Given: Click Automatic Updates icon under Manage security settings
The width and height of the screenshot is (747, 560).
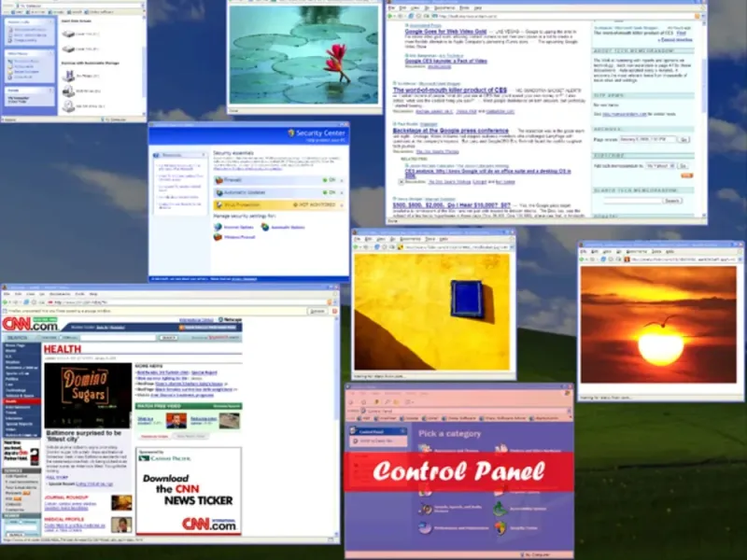Looking at the screenshot, I should [265, 227].
